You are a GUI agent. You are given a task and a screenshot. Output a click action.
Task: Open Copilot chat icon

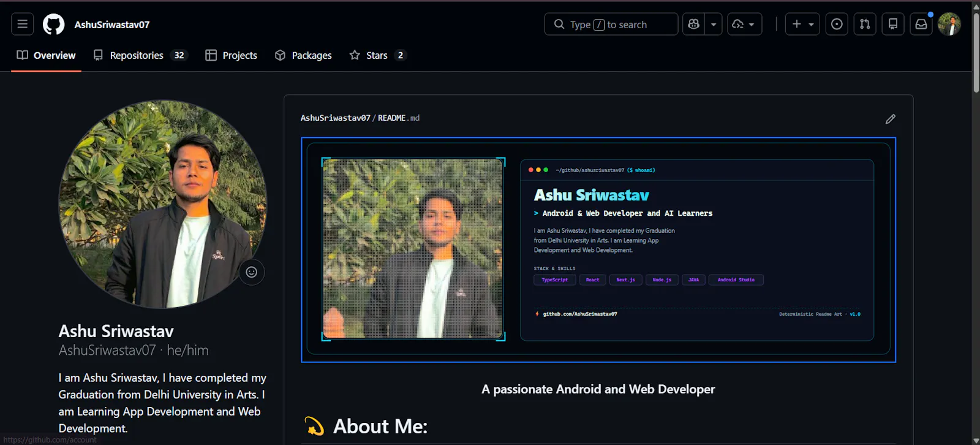point(694,25)
